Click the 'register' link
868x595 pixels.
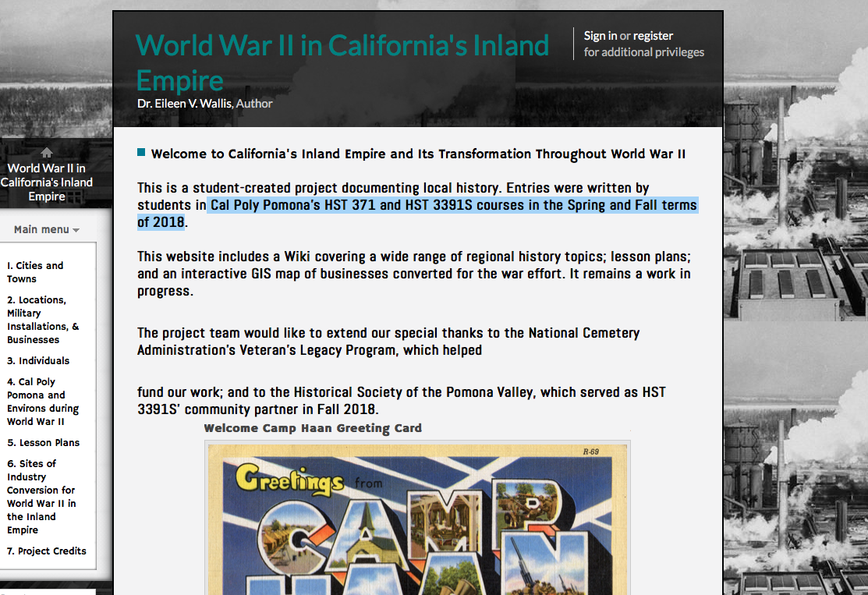(x=653, y=35)
